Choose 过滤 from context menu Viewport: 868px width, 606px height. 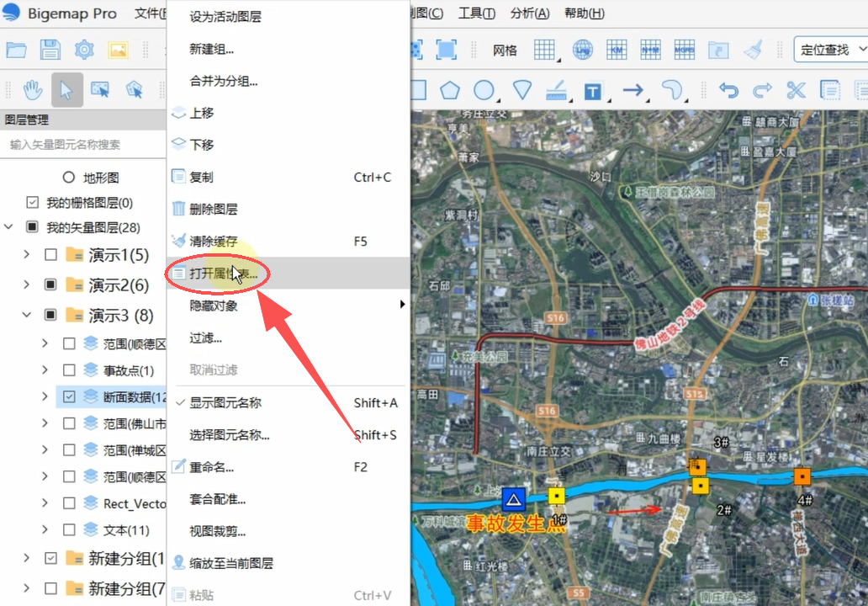(288, 338)
